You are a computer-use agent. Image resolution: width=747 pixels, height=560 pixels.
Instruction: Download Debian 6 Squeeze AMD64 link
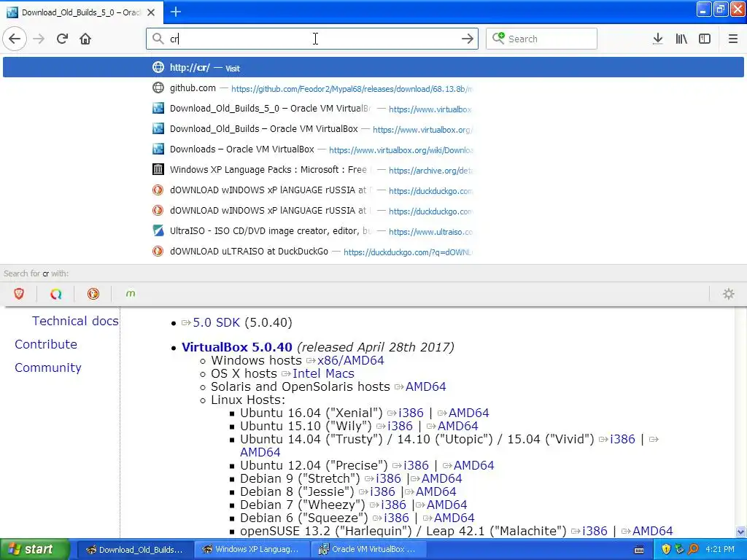pyautogui.click(x=454, y=518)
